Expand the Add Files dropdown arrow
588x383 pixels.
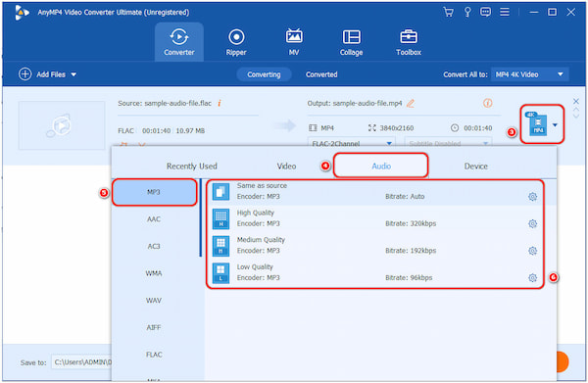(73, 74)
